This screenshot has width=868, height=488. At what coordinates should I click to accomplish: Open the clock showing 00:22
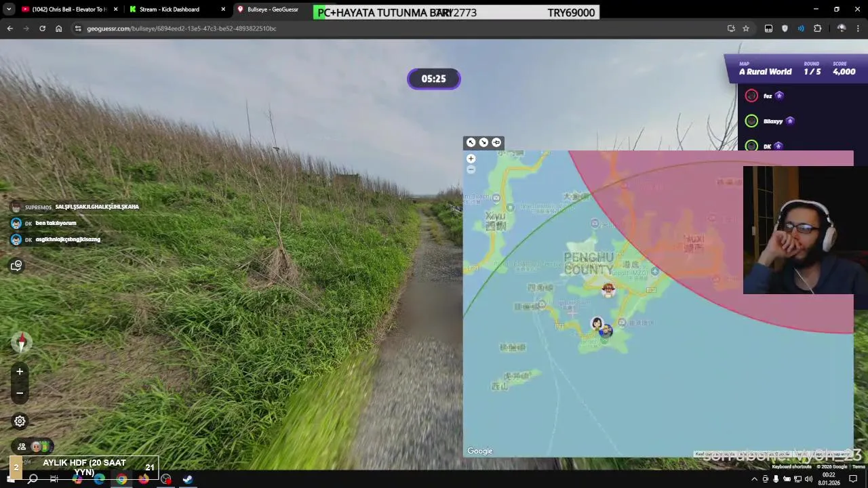(829, 479)
